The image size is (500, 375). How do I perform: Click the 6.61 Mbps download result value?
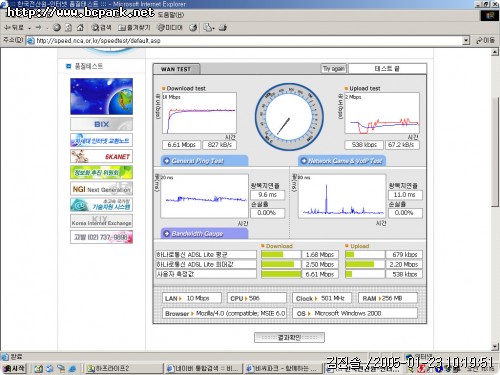(181, 145)
